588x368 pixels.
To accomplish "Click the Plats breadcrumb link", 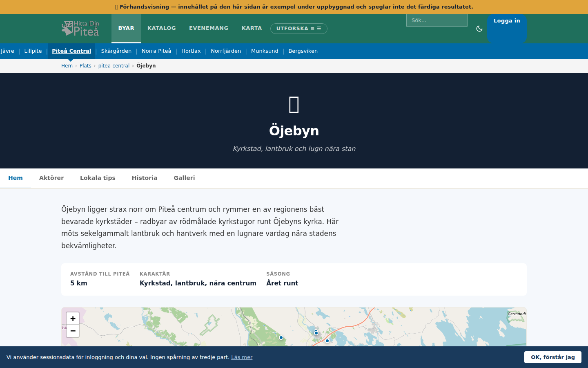I will click(x=85, y=66).
